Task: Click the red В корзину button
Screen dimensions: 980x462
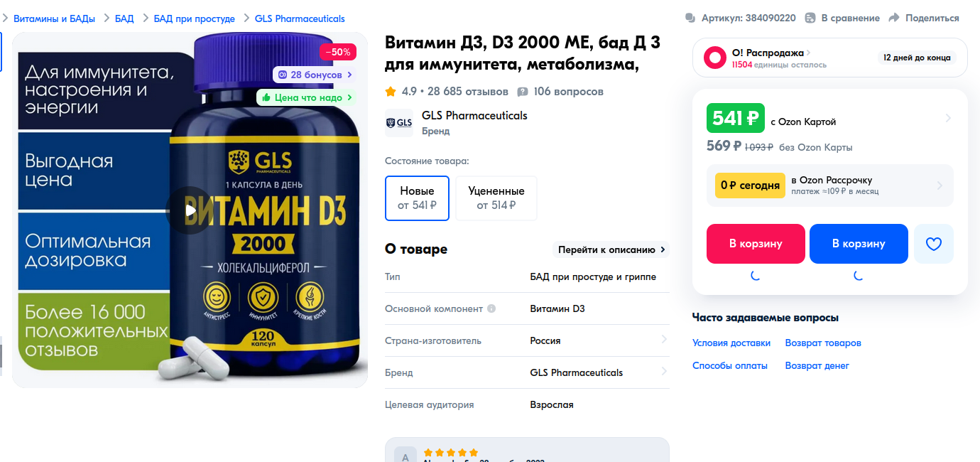Action: (x=756, y=244)
